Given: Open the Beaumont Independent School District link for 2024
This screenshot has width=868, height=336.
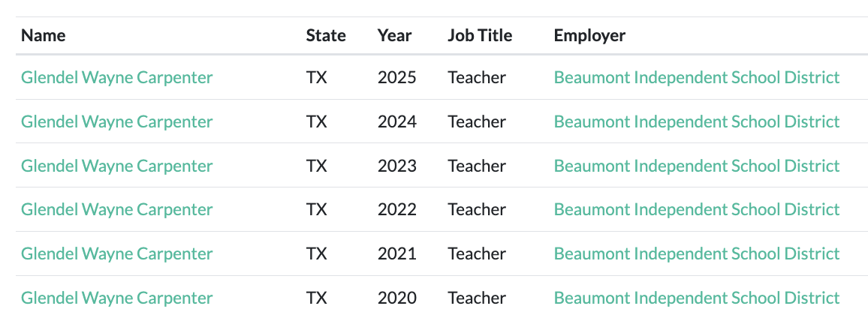Looking at the screenshot, I should (697, 121).
